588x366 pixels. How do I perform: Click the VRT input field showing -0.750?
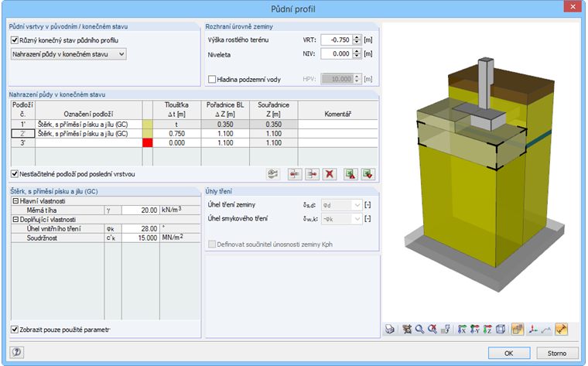pos(337,39)
